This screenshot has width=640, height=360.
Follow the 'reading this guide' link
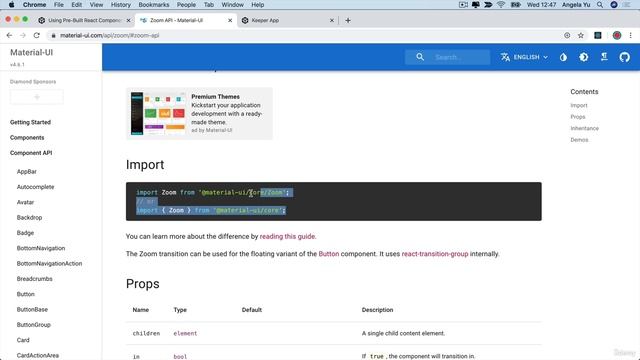[x=287, y=236]
